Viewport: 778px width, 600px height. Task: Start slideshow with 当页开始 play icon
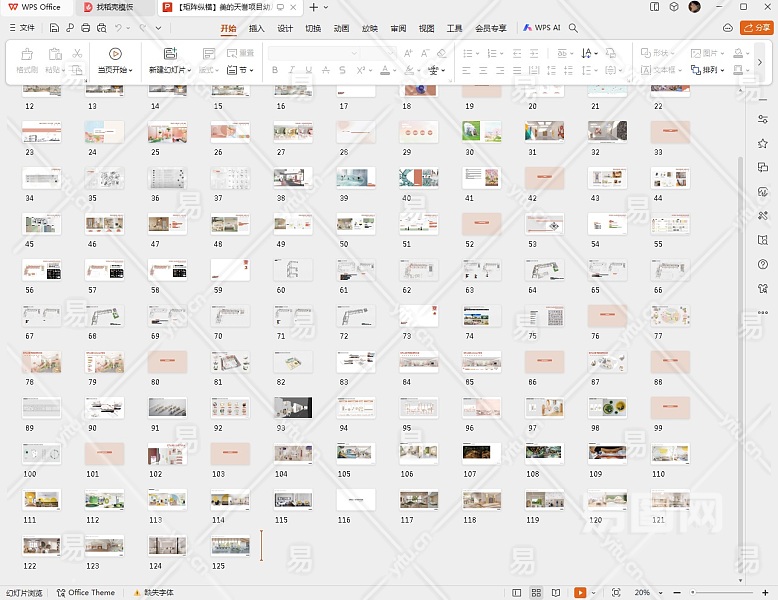pos(115,54)
